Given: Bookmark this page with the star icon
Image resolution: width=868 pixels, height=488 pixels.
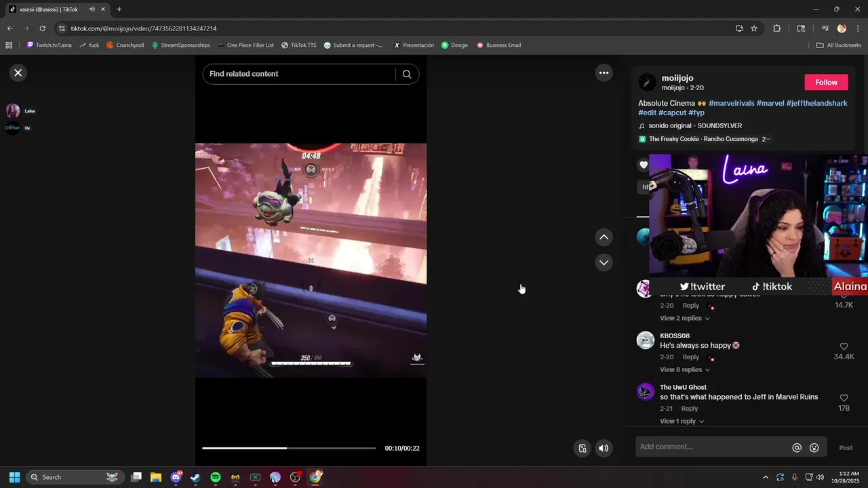Looking at the screenshot, I should point(754,28).
